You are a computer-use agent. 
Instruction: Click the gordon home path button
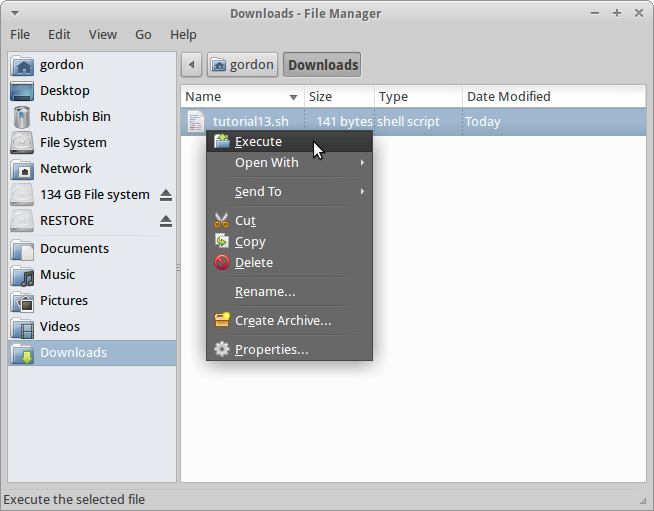[242, 65]
